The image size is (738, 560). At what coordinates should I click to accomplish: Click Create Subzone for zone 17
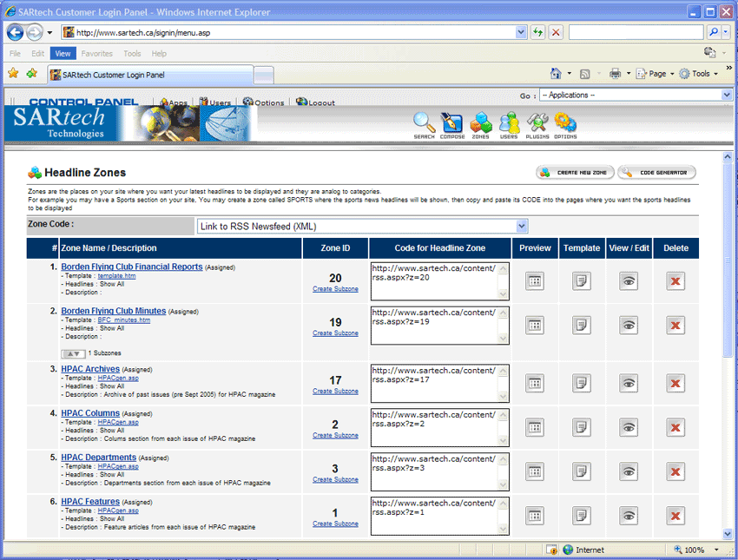[335, 391]
